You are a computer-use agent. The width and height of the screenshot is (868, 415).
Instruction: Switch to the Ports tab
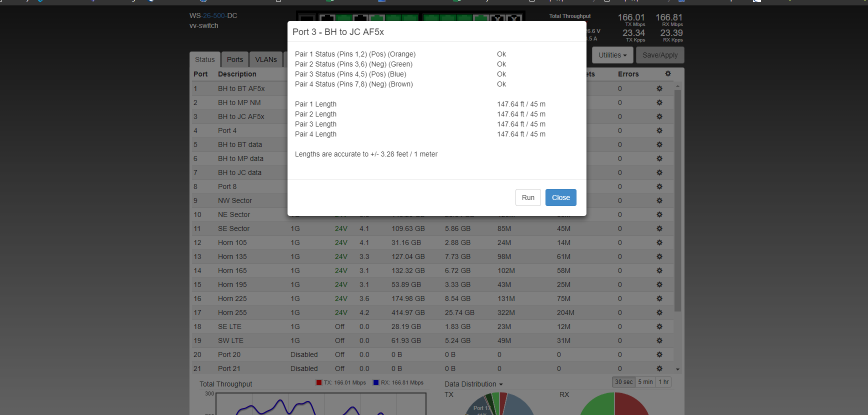coord(234,59)
